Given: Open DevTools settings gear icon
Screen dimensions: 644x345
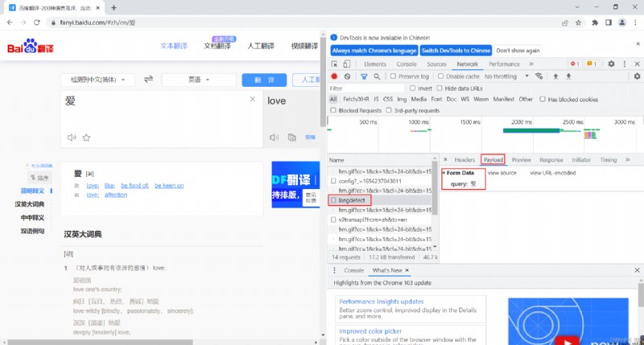Looking at the screenshot, I should pyautogui.click(x=611, y=64).
